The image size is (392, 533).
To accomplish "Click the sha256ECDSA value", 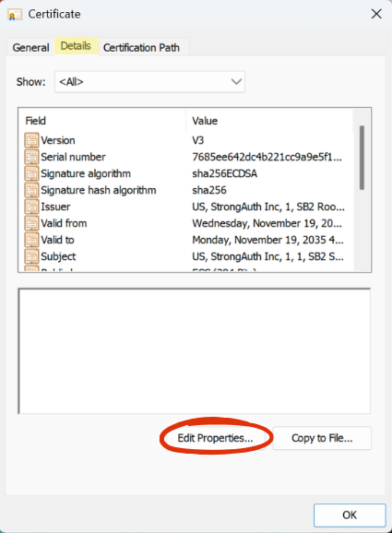I will pos(224,173).
